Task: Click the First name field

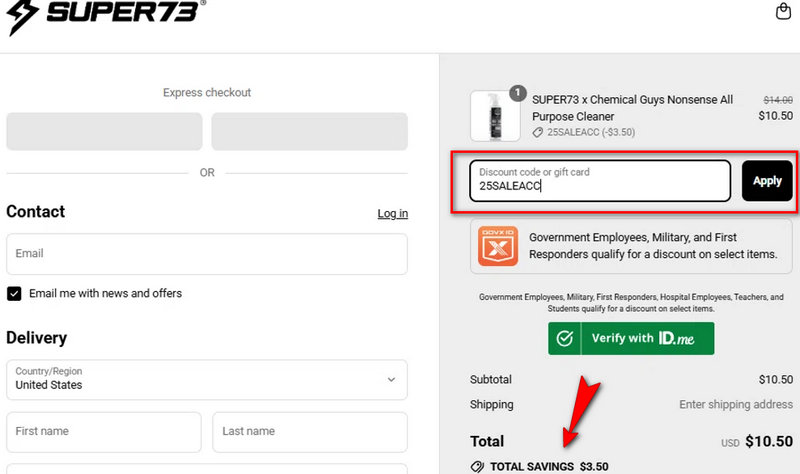Action: pos(103,431)
